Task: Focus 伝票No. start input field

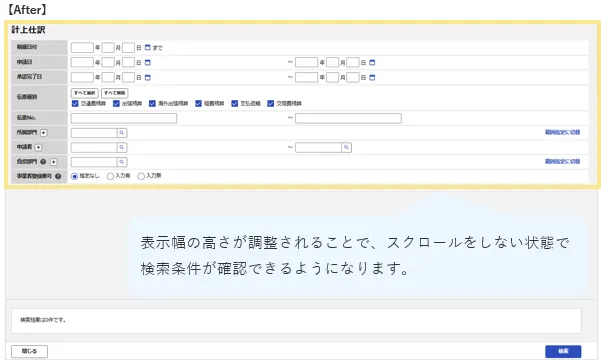Action: coord(124,118)
